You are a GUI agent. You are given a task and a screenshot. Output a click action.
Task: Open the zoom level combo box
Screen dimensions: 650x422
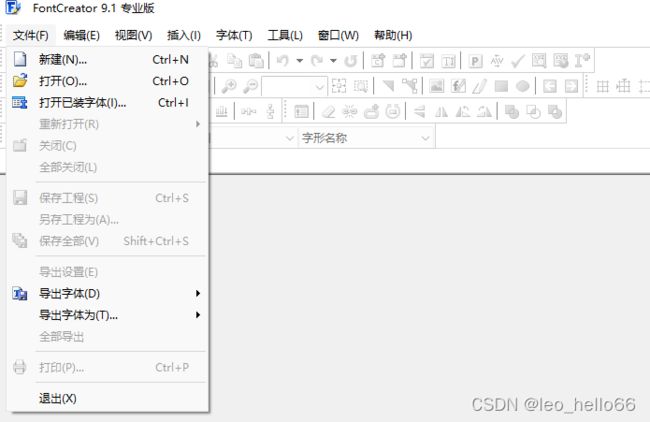pos(294,86)
